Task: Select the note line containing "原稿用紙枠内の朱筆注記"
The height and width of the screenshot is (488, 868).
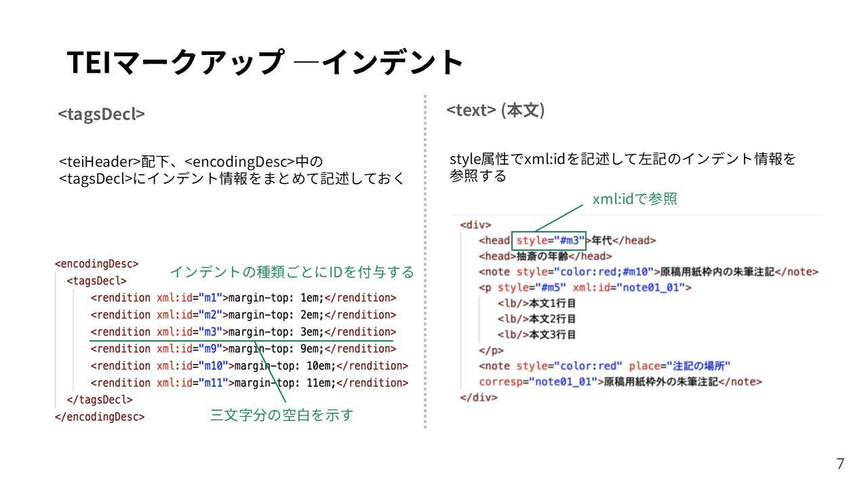Action: (x=648, y=272)
